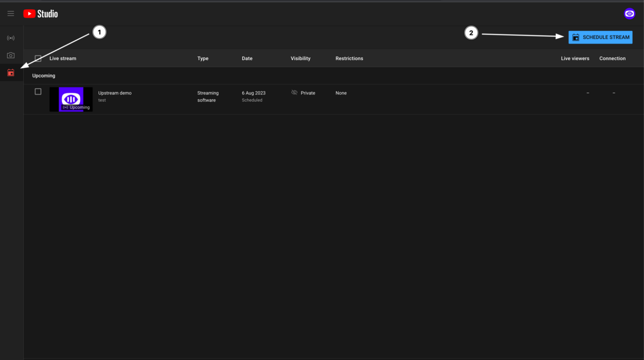Click the Schedule Stream button

tap(600, 37)
